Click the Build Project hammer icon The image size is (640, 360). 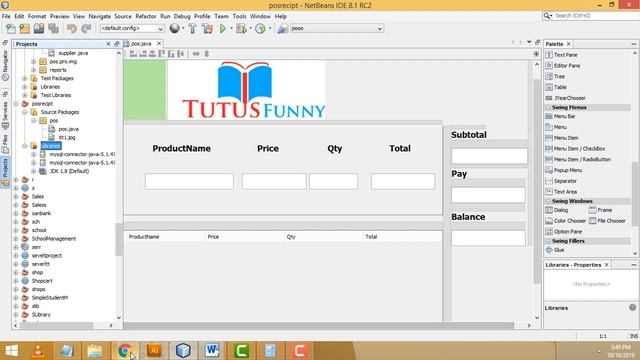pos(192,29)
